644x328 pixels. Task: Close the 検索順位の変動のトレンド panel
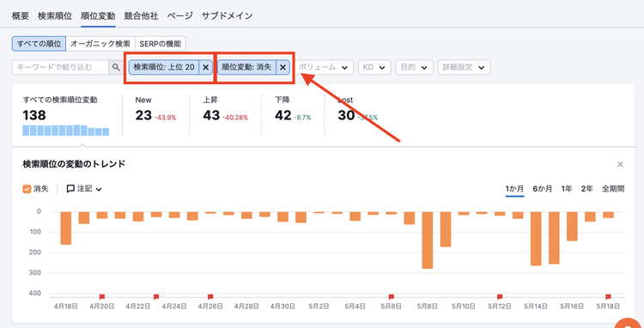(x=620, y=164)
